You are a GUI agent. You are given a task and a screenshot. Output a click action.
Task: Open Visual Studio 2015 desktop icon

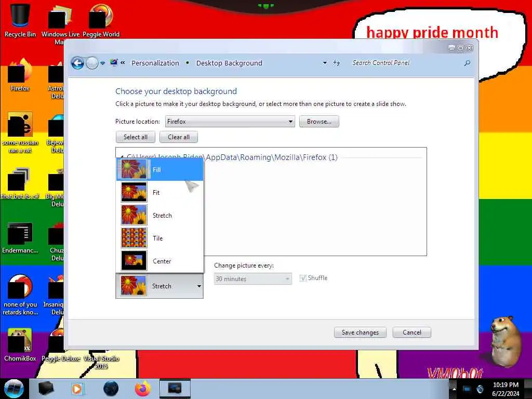pos(101,360)
